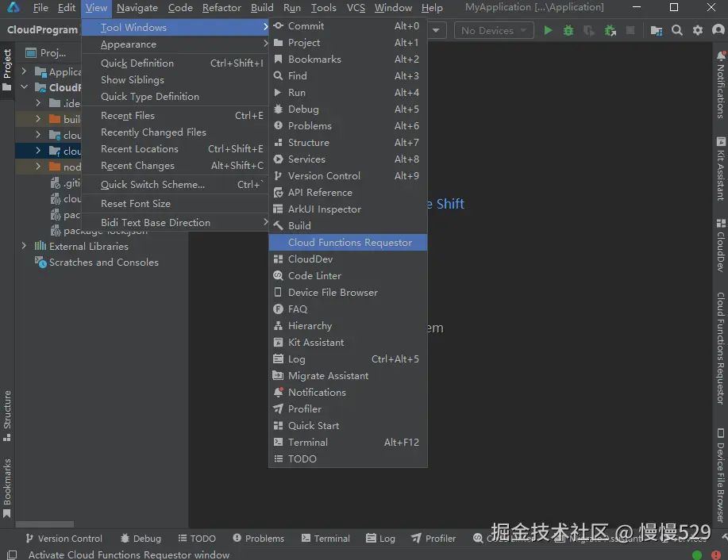Click the attach debugger bug icon

coord(610,31)
